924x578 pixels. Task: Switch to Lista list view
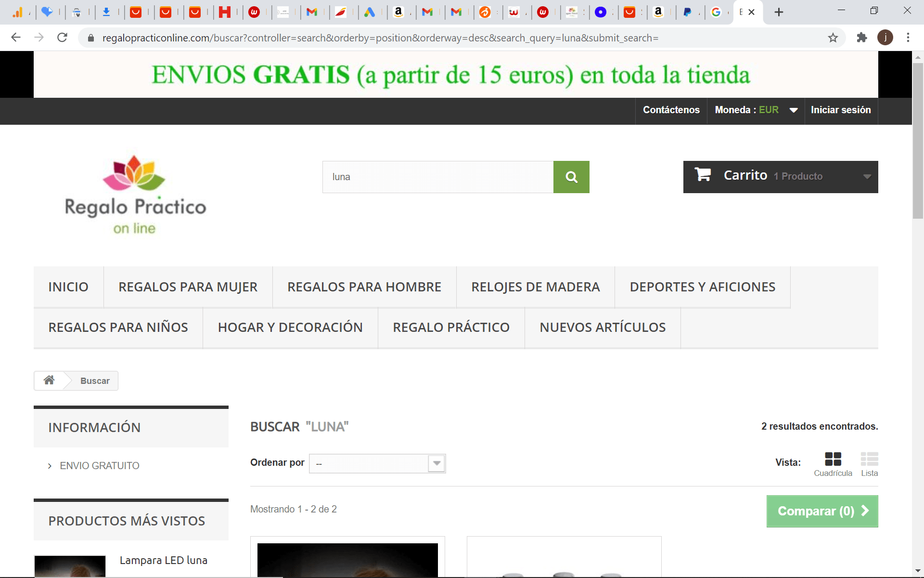pyautogui.click(x=870, y=464)
